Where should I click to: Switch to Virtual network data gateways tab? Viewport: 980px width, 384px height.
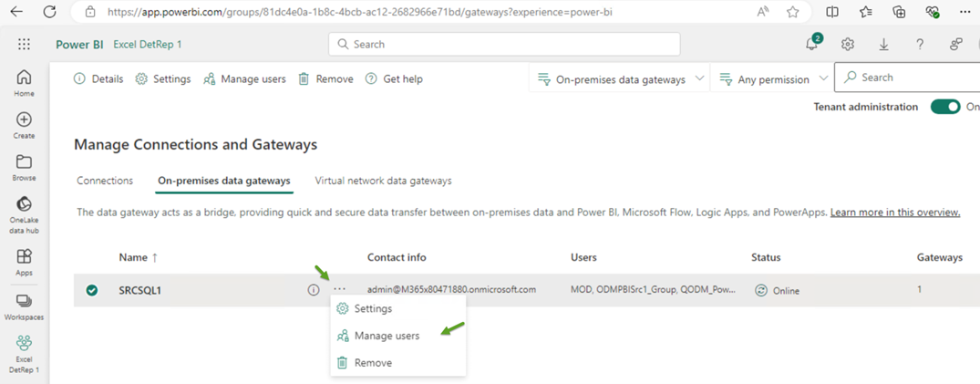383,181
